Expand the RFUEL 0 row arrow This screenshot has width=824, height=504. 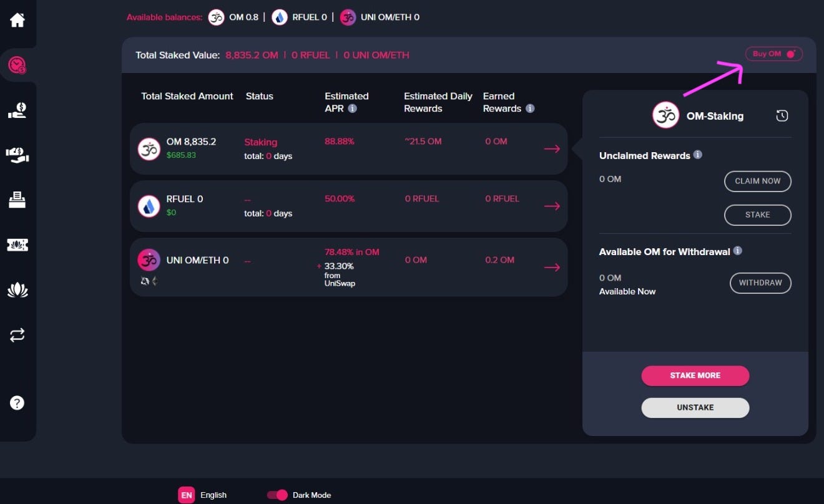552,206
